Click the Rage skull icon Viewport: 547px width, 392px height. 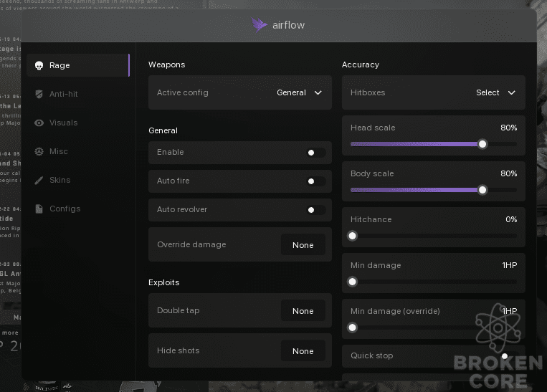coord(39,65)
